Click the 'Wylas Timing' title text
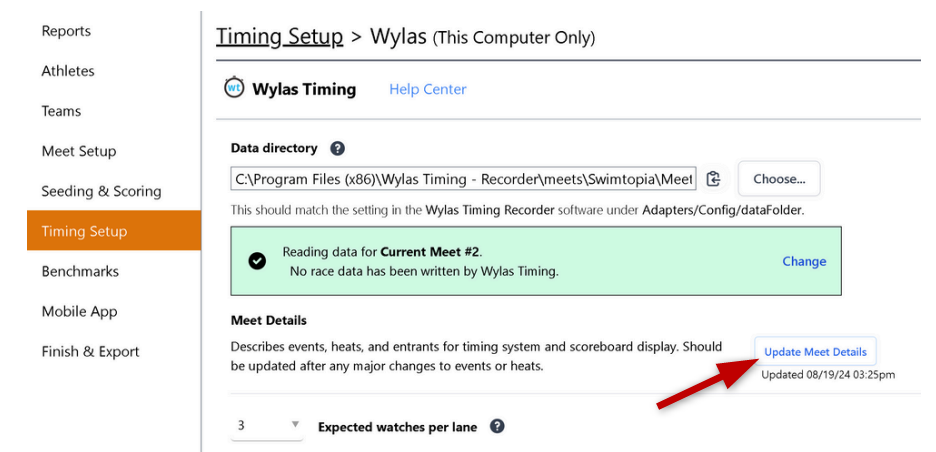This screenshot has width=936, height=452. pyautogui.click(x=304, y=90)
